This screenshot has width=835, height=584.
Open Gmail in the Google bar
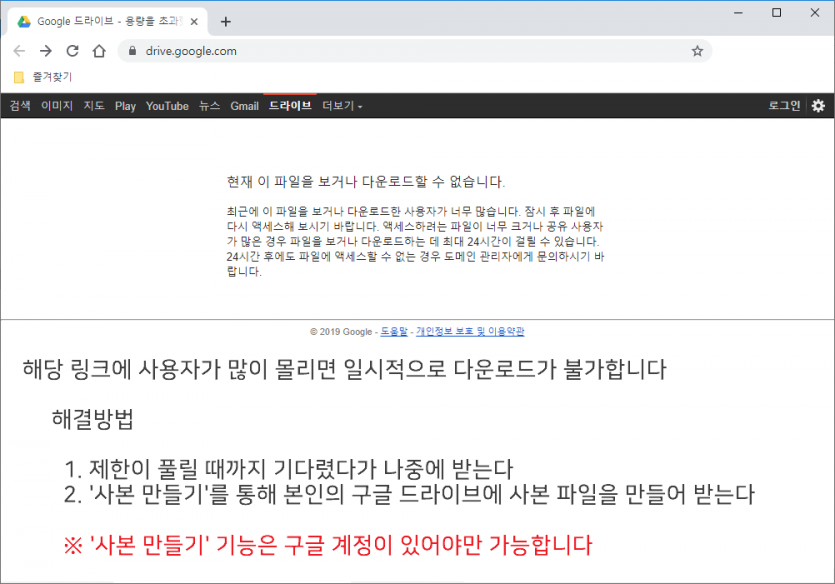(x=244, y=106)
